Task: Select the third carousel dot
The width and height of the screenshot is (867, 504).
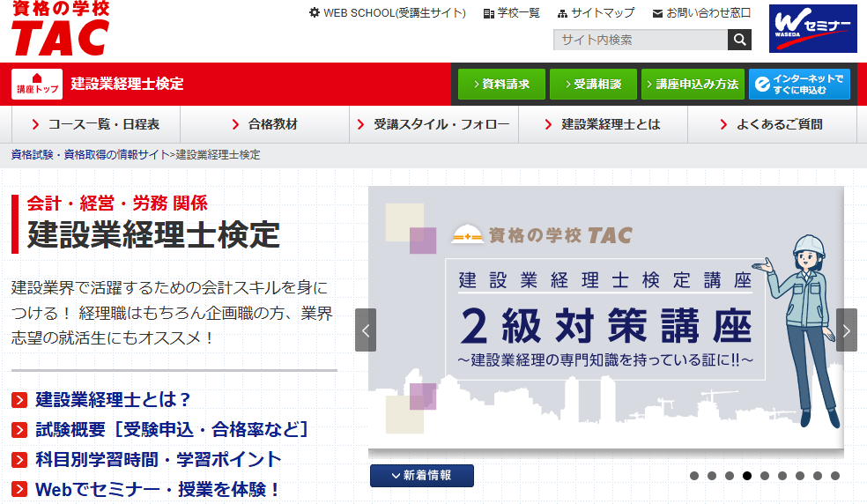Action: pos(730,476)
